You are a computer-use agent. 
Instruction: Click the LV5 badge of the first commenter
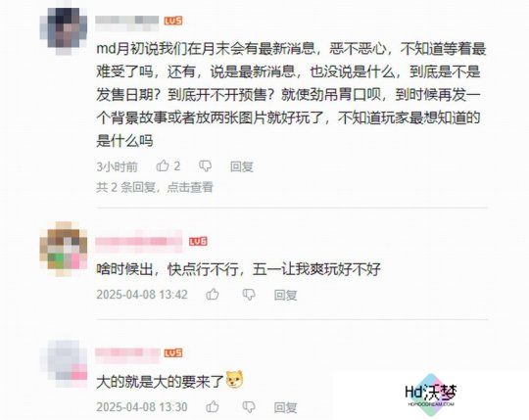pyautogui.click(x=173, y=21)
